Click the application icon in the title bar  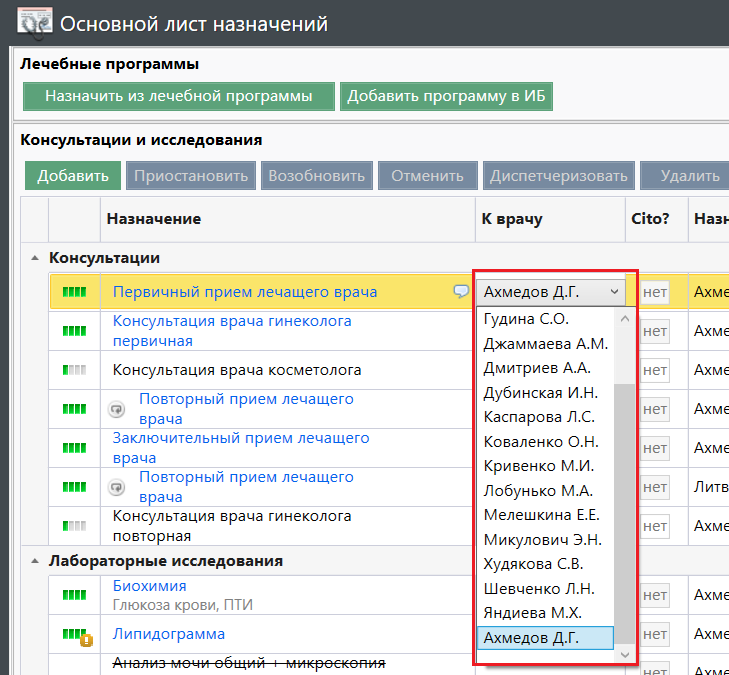[36, 23]
